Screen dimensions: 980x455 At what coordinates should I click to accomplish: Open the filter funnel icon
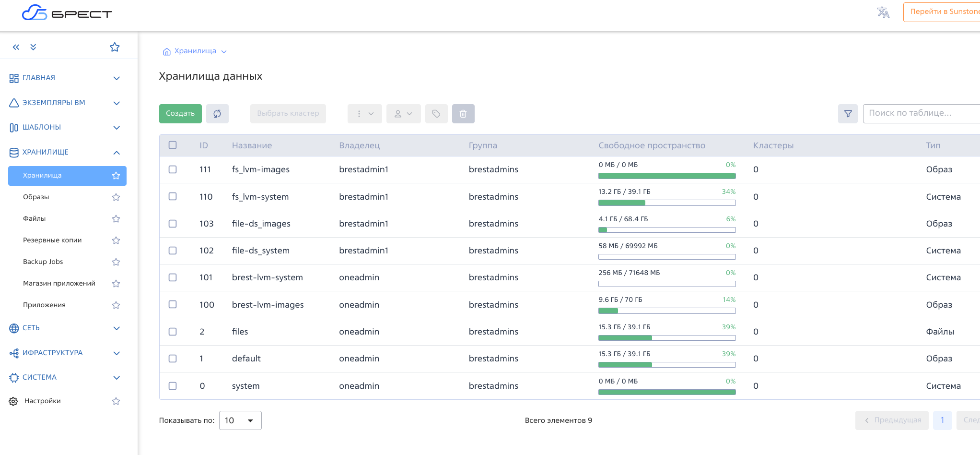point(848,114)
